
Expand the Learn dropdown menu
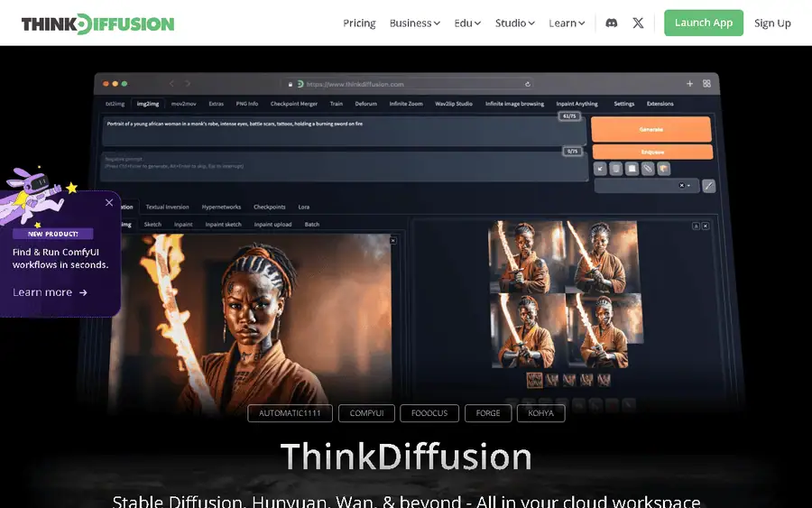point(567,23)
